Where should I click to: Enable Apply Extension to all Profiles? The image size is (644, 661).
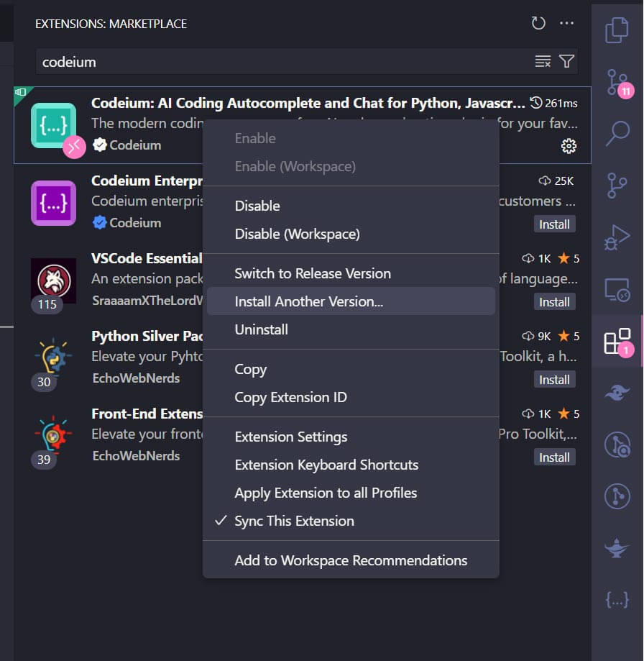click(x=325, y=493)
